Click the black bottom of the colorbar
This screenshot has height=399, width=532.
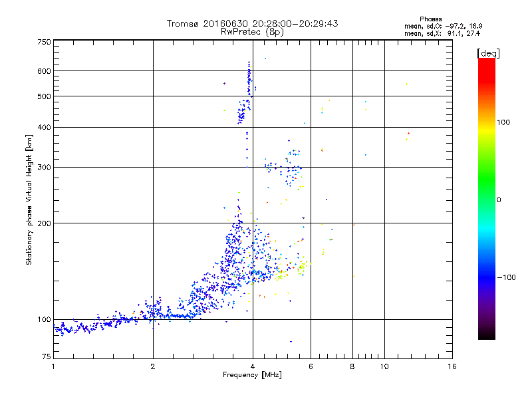(x=487, y=334)
